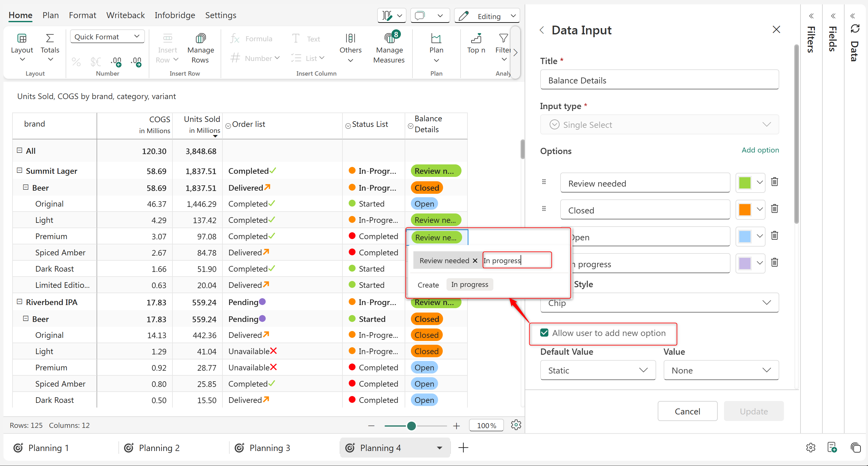
Task: Open the Quick Format dropdown
Action: coord(107,37)
